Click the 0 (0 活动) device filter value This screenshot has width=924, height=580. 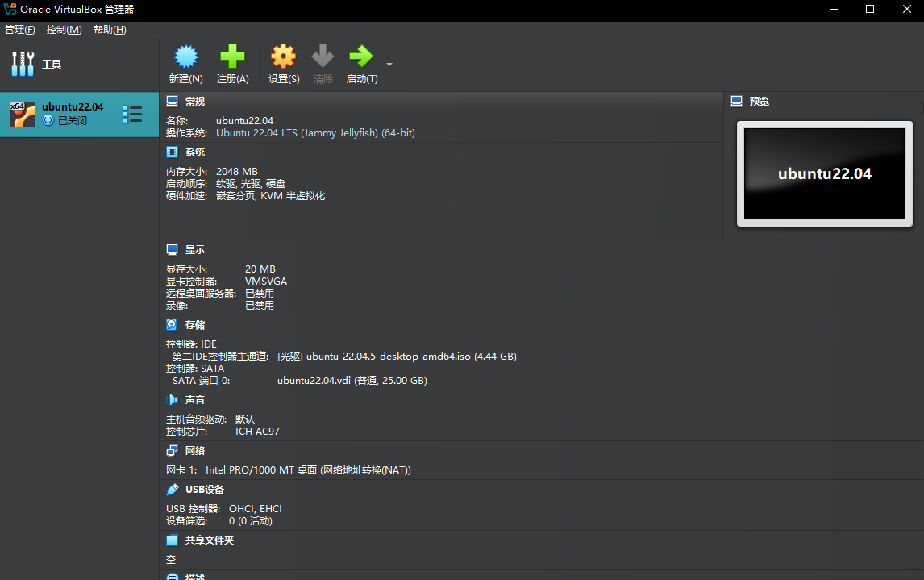click(251, 521)
